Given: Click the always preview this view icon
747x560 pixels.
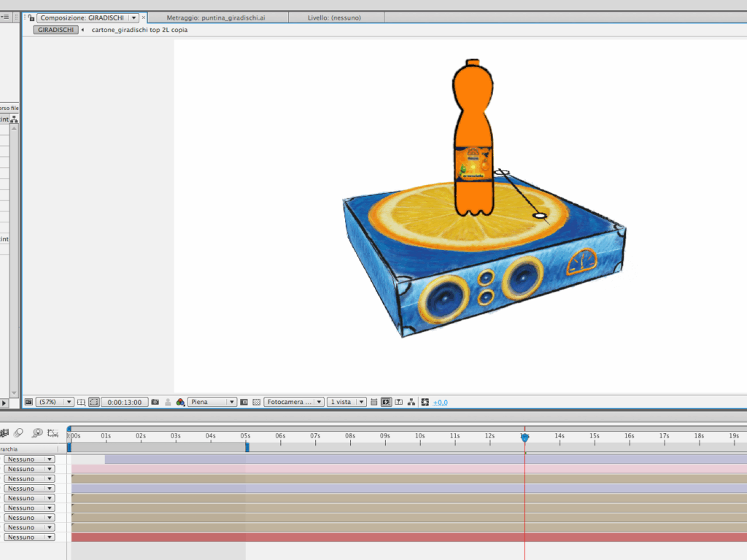Looking at the screenshot, I should coord(28,402).
